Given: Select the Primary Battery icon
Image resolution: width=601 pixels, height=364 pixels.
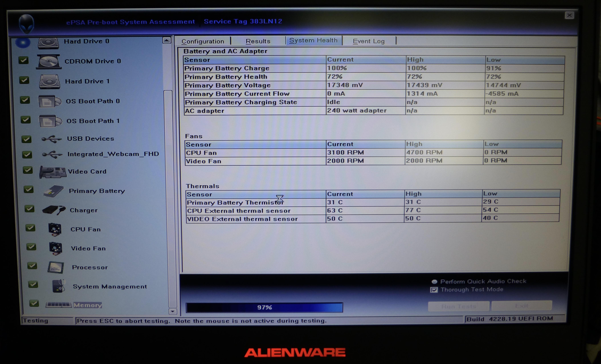Looking at the screenshot, I should point(54,191).
